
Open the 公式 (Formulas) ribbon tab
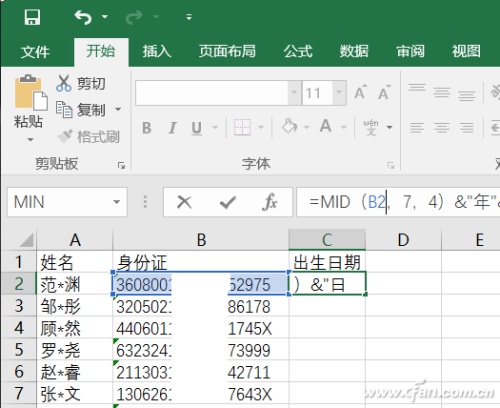pyautogui.click(x=298, y=52)
